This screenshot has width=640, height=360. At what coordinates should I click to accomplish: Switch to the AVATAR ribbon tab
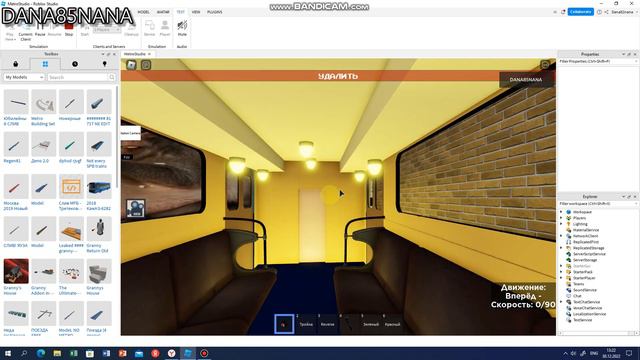163,12
